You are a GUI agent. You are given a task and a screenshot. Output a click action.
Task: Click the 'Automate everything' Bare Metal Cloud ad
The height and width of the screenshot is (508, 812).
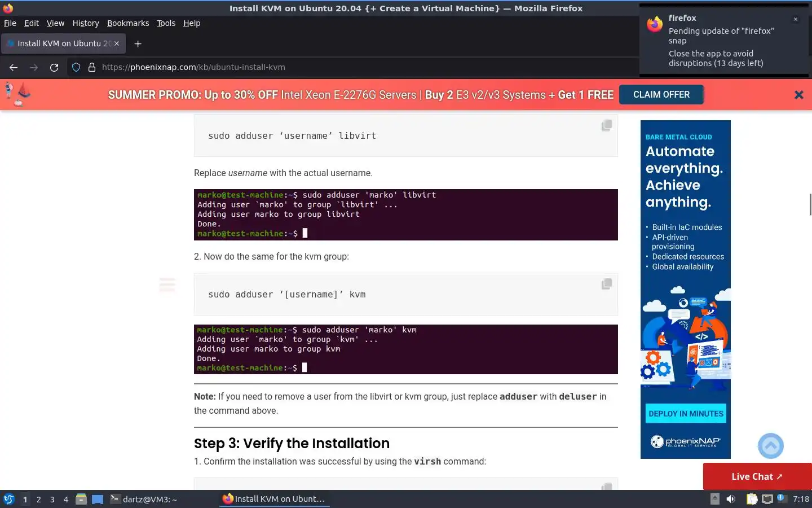(x=686, y=289)
